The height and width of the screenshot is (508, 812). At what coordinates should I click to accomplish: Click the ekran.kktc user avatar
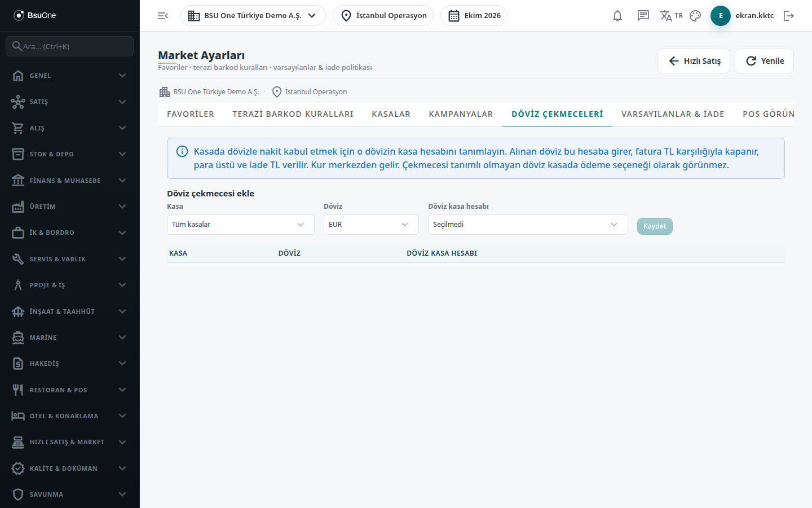721,16
